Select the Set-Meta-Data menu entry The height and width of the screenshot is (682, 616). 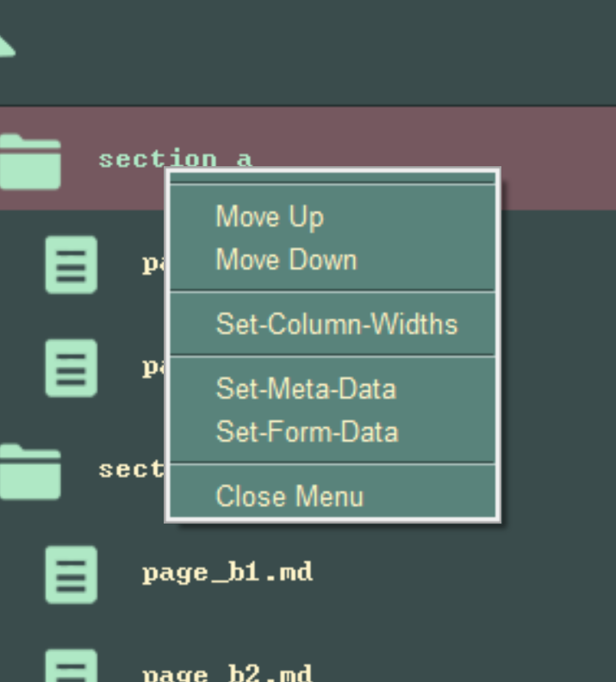tap(306, 388)
